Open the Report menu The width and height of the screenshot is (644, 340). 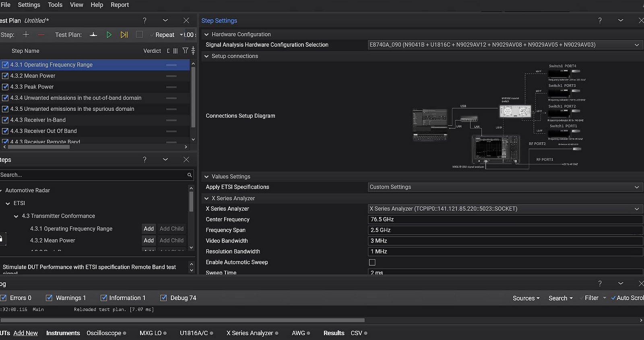click(x=120, y=5)
